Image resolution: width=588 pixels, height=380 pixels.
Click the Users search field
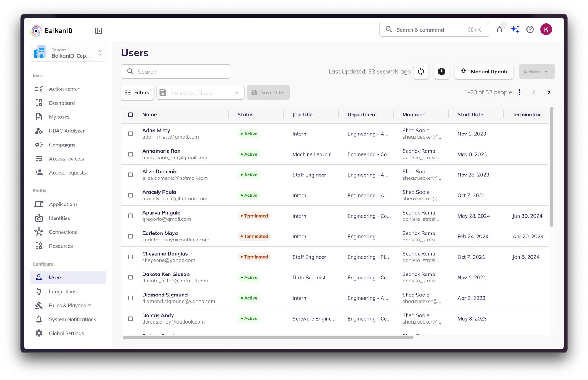pos(176,72)
